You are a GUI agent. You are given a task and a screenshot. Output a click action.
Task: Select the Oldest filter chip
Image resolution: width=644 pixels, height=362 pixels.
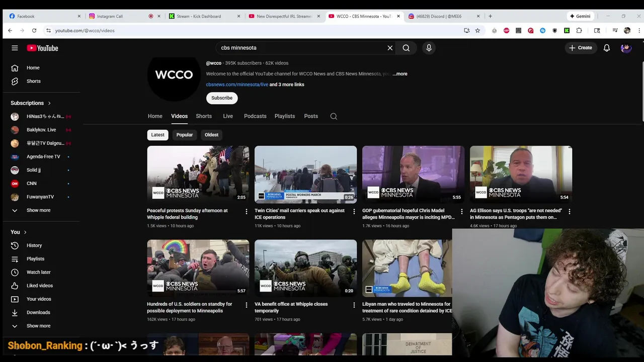tap(212, 135)
